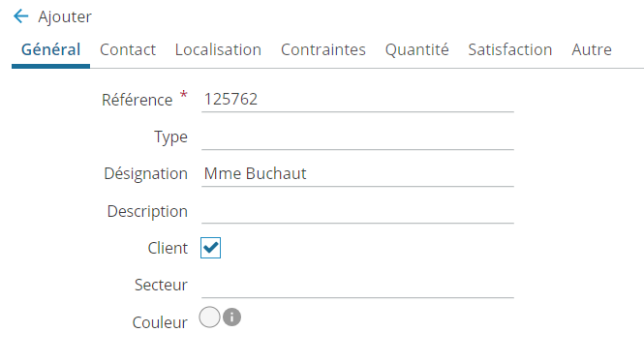
Task: Click the Ajouter header title
Action: click(x=65, y=16)
